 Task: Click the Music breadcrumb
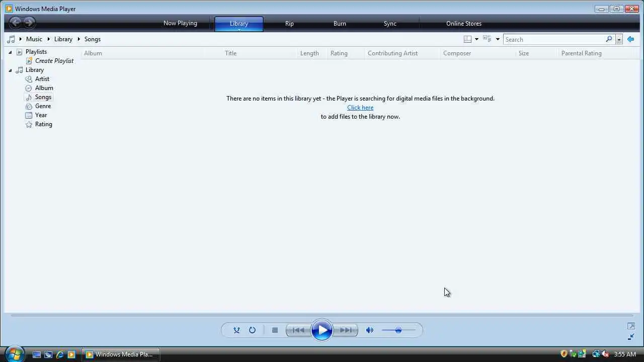coord(34,39)
